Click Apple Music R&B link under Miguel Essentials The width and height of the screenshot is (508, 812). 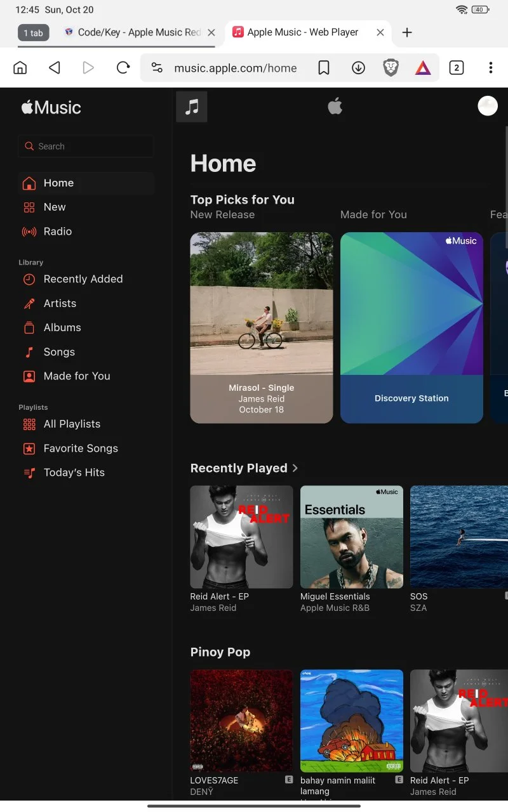click(x=335, y=608)
